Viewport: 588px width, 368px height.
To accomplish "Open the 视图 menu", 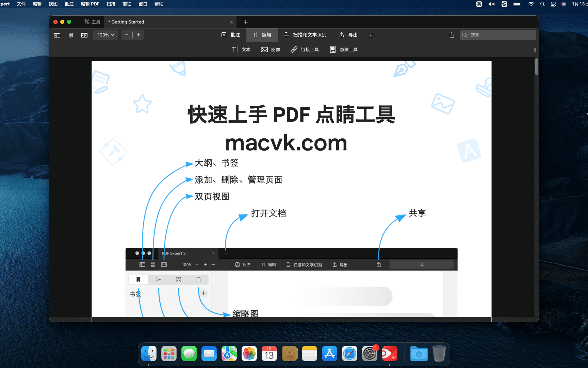I will 53,4.
